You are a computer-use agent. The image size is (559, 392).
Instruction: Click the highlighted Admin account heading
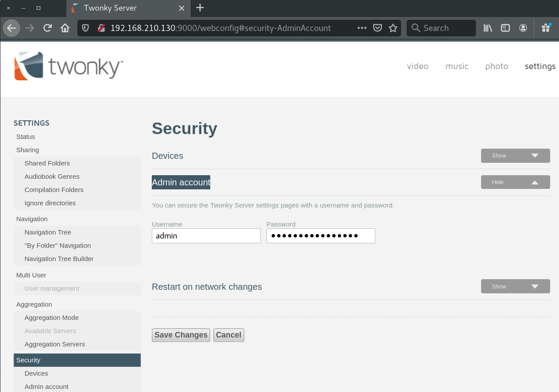click(x=181, y=182)
